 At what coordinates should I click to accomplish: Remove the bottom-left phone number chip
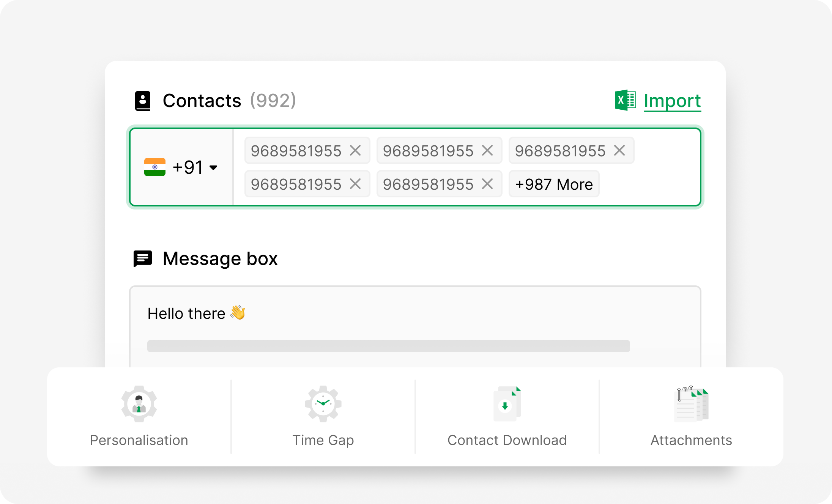(x=355, y=184)
